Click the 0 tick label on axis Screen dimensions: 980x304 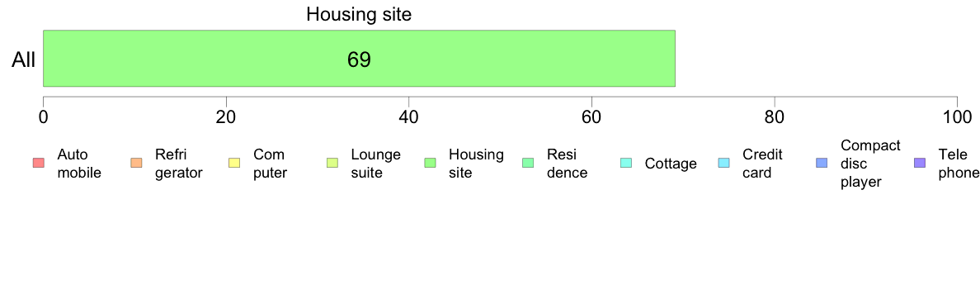tap(43, 117)
